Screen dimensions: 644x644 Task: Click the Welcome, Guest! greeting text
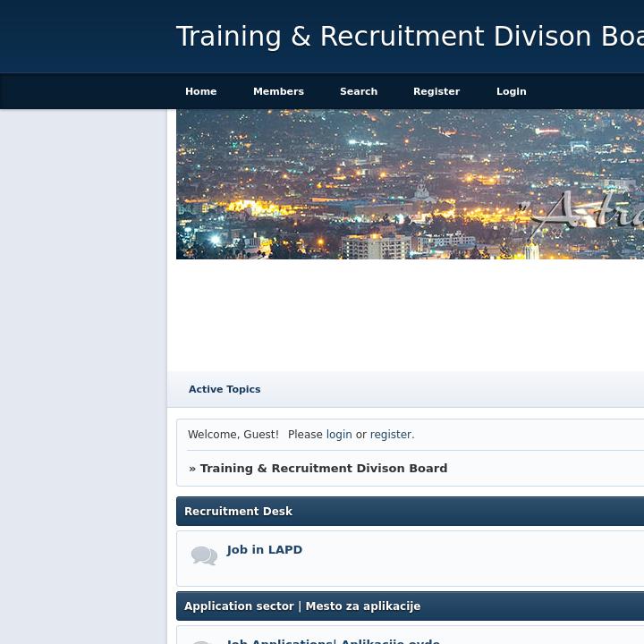click(233, 435)
